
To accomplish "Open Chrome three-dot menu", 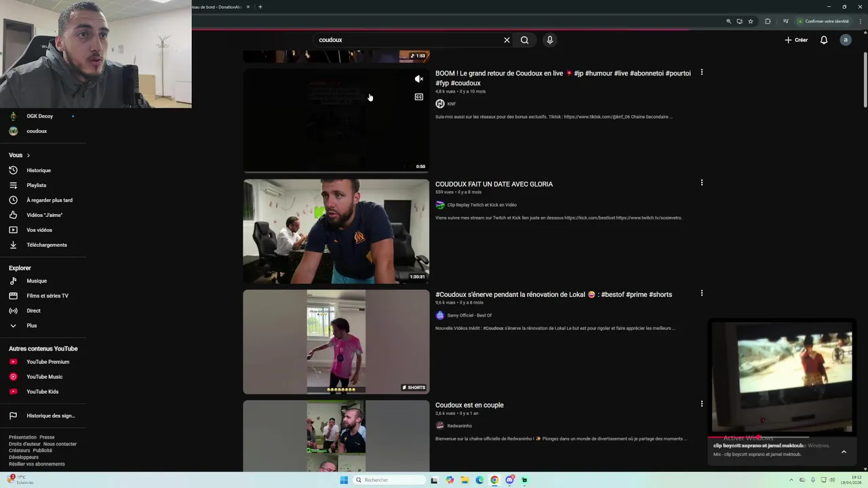I will (x=860, y=21).
